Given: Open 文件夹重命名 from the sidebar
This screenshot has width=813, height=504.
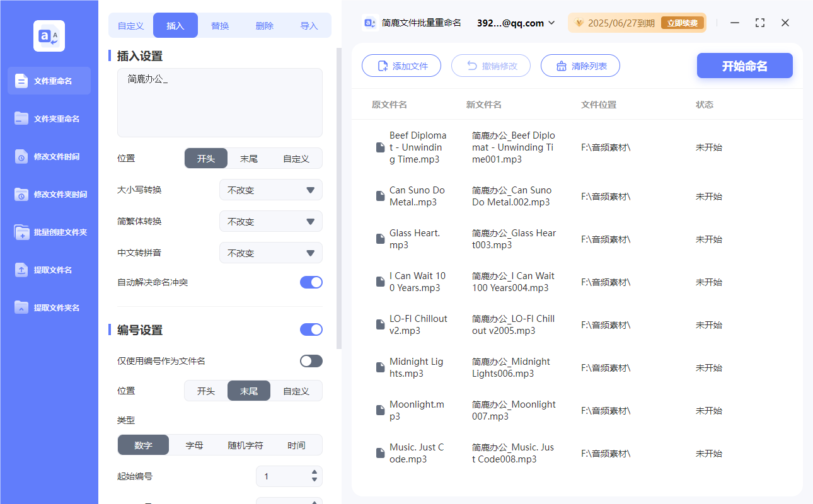Looking at the screenshot, I should [49, 118].
